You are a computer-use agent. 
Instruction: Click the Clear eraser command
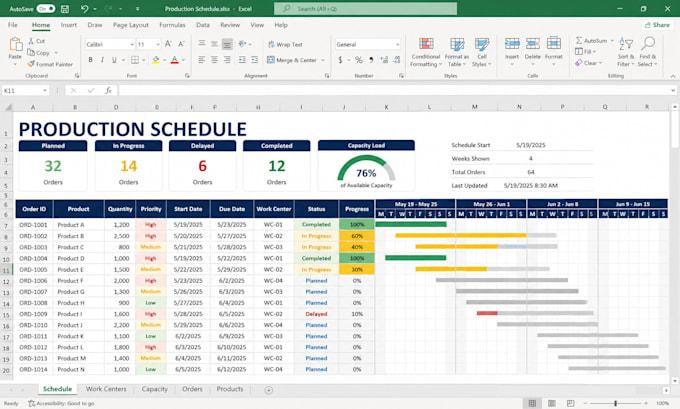click(x=588, y=63)
